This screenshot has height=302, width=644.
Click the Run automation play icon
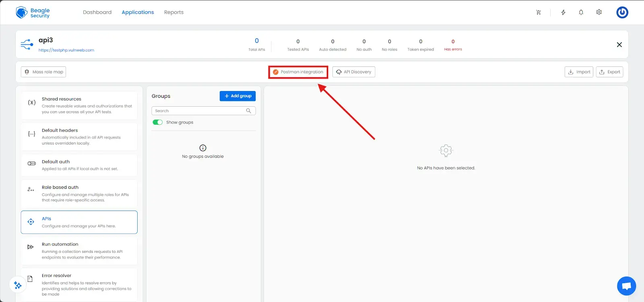click(x=31, y=247)
